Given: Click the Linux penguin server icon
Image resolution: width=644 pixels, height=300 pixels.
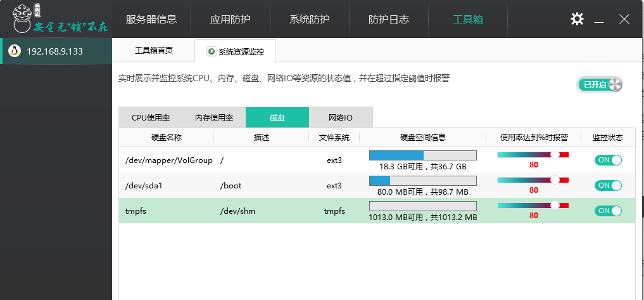Looking at the screenshot, I should tap(15, 51).
